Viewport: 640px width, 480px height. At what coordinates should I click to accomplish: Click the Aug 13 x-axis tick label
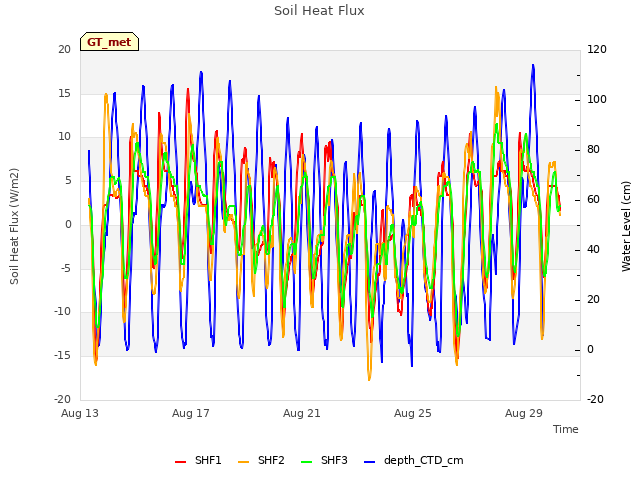[x=80, y=413]
